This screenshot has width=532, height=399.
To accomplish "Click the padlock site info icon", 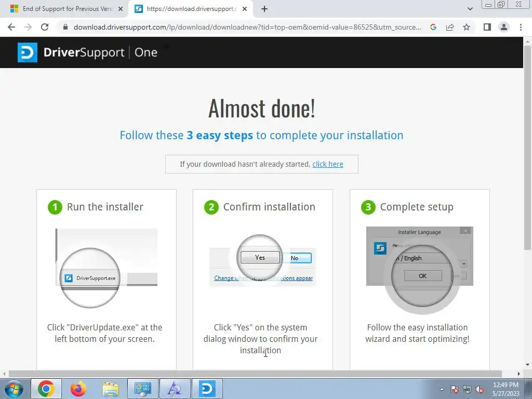I will (65, 27).
